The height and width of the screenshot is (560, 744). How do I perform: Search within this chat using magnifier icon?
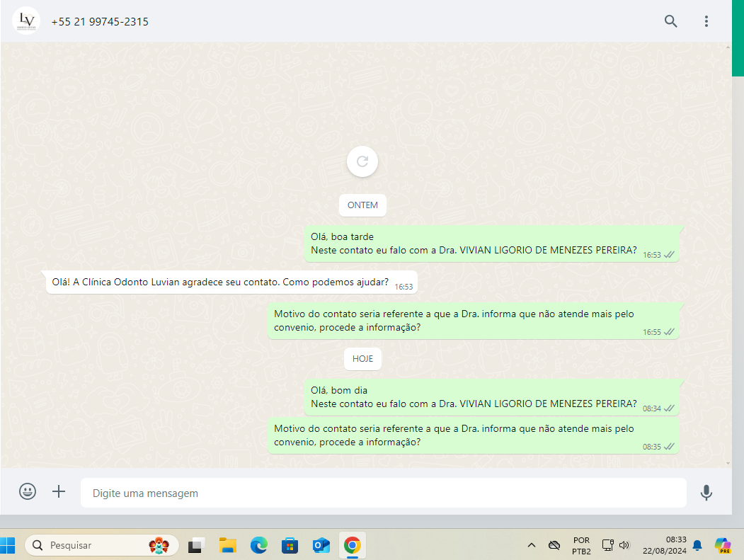670,21
